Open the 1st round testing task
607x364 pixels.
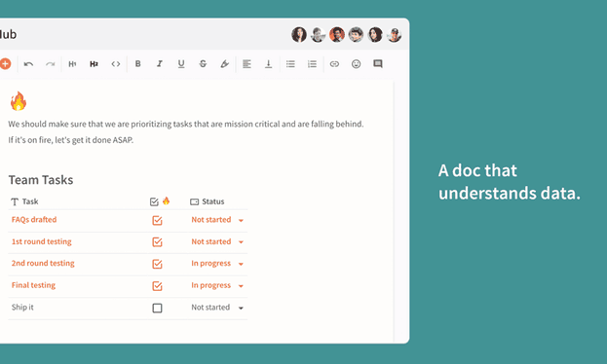pyautogui.click(x=42, y=241)
